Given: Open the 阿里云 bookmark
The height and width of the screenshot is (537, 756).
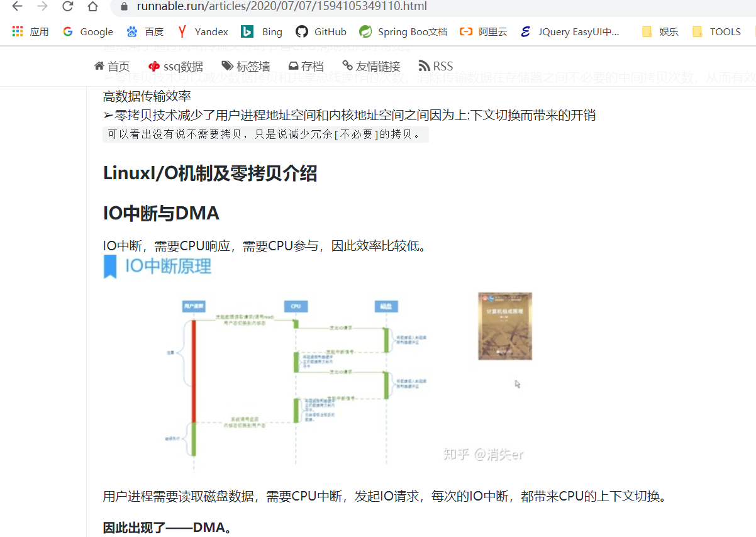Looking at the screenshot, I should pyautogui.click(x=484, y=31).
